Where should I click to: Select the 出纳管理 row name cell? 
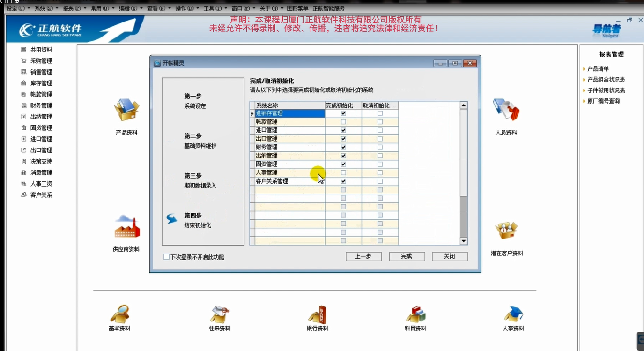(x=290, y=156)
